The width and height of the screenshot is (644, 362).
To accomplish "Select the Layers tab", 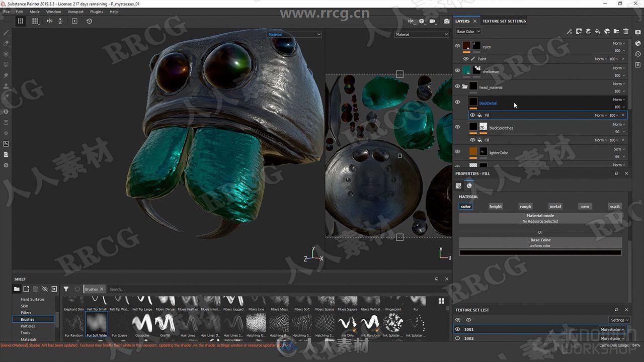I will 462,21.
